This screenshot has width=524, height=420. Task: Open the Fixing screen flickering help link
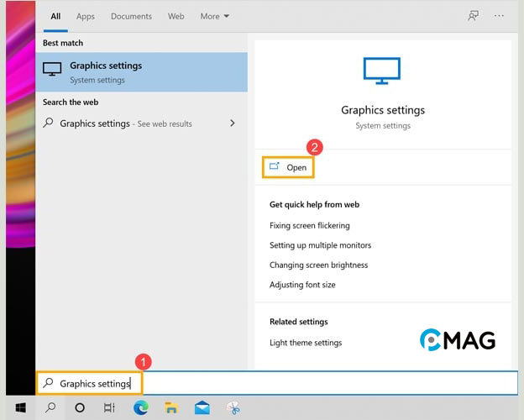[x=309, y=225]
